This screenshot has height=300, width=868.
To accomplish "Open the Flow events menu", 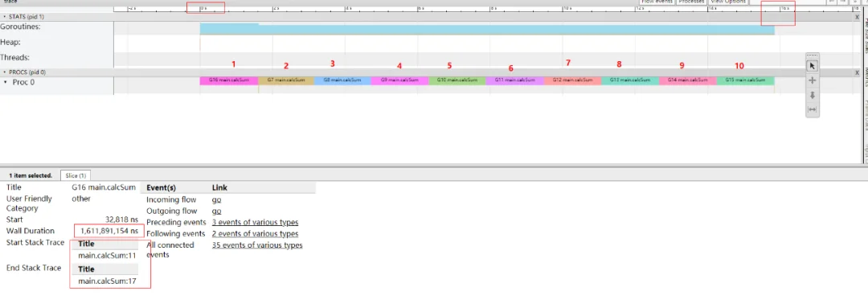I will click(x=657, y=2).
